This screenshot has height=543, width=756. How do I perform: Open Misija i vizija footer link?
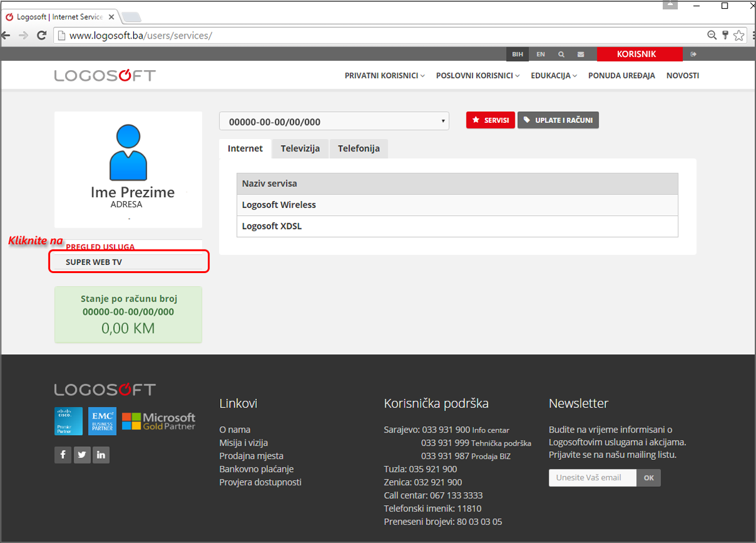pyautogui.click(x=244, y=442)
